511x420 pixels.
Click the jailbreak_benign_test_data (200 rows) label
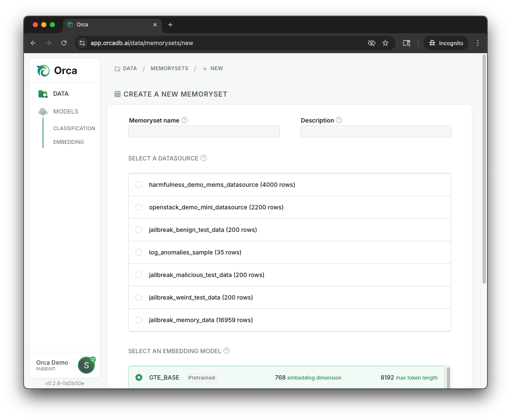[203, 230]
